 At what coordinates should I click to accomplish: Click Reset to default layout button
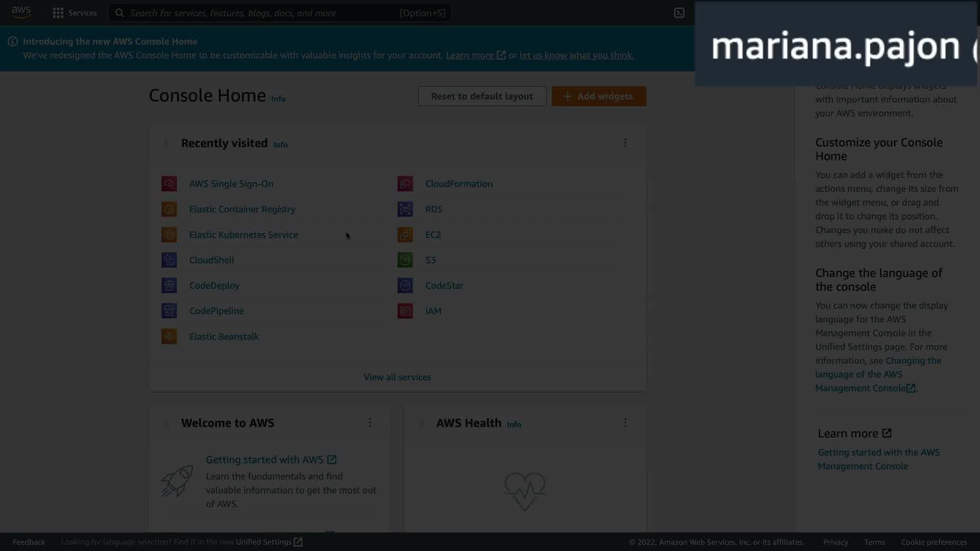[481, 96]
